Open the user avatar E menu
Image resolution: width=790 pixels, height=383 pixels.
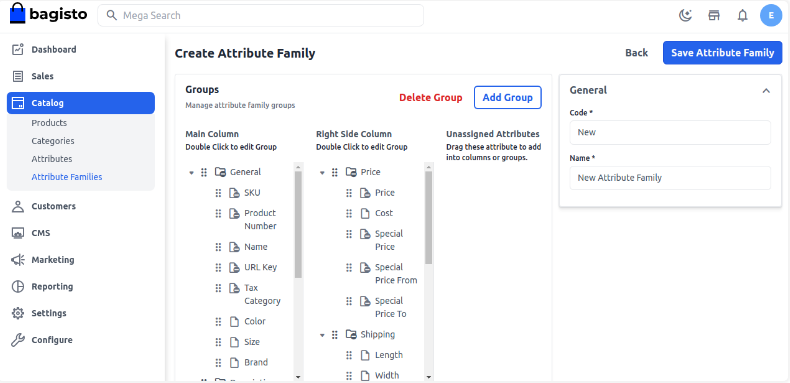coord(771,16)
